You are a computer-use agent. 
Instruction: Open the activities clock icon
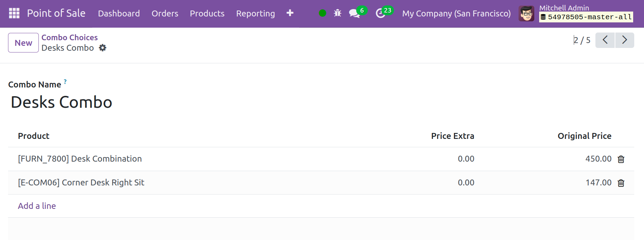tap(381, 13)
